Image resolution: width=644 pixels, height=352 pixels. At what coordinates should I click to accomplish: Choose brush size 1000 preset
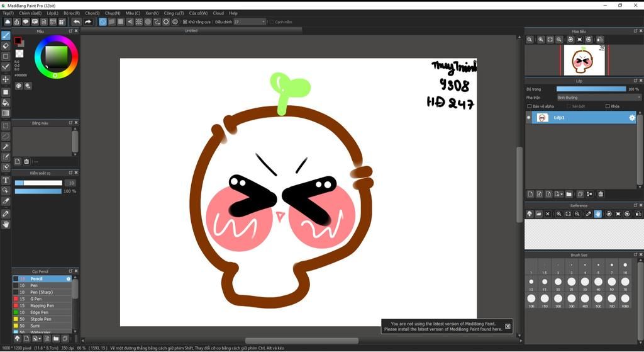coord(625,300)
